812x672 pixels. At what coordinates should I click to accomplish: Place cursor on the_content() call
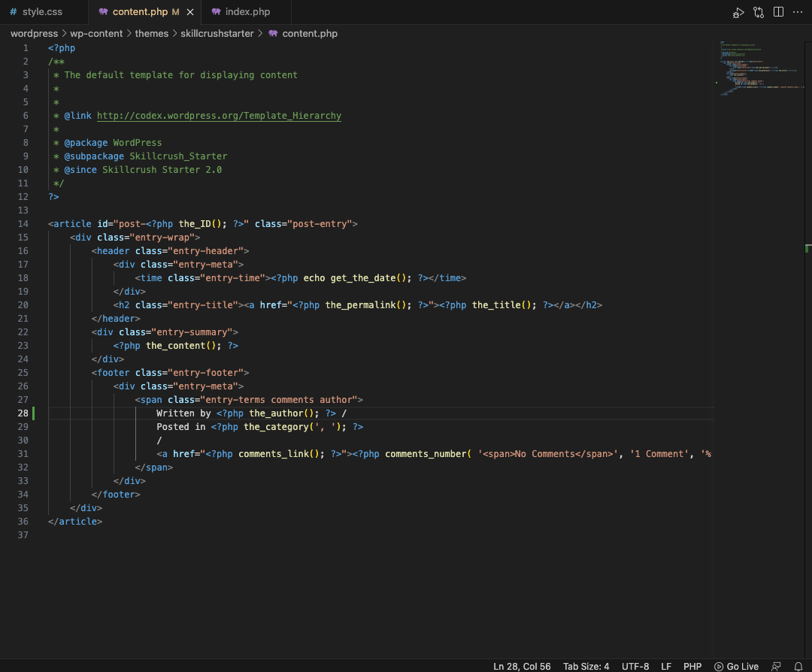[x=180, y=345]
